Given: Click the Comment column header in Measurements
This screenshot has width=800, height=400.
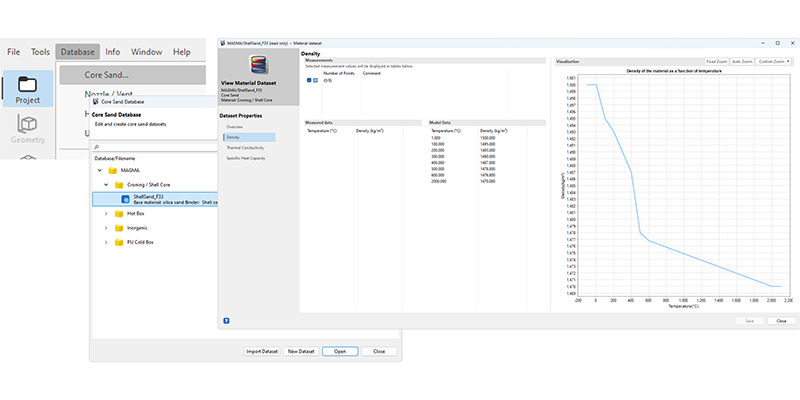Looking at the screenshot, I should [x=371, y=73].
